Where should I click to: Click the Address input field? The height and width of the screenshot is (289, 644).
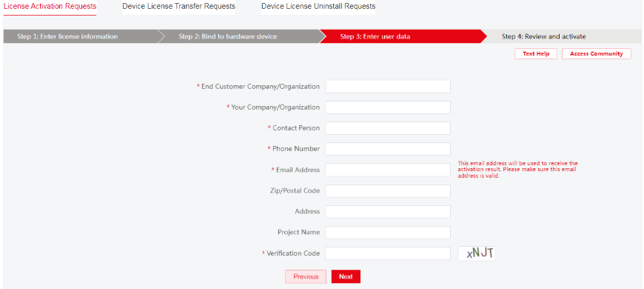(x=388, y=212)
